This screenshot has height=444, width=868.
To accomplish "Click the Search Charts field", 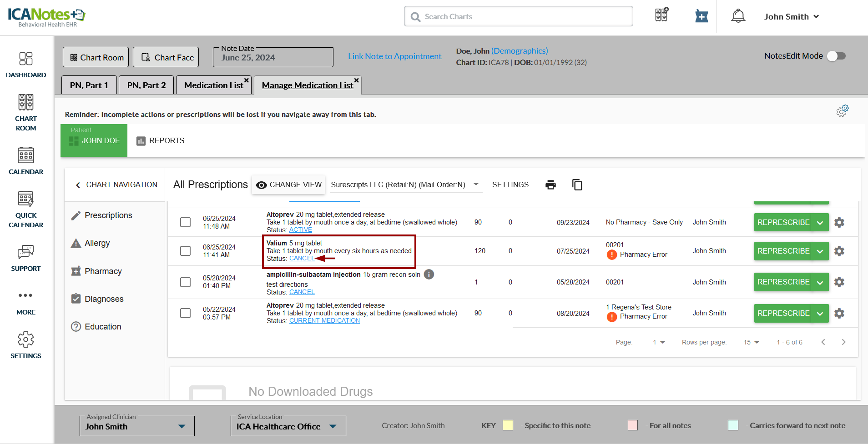I will point(519,16).
